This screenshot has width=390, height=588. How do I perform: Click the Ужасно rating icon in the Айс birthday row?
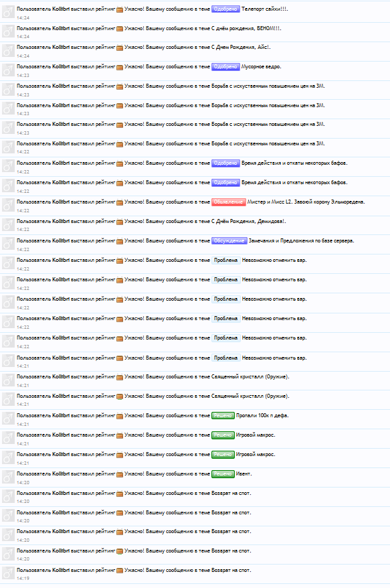[x=120, y=48]
